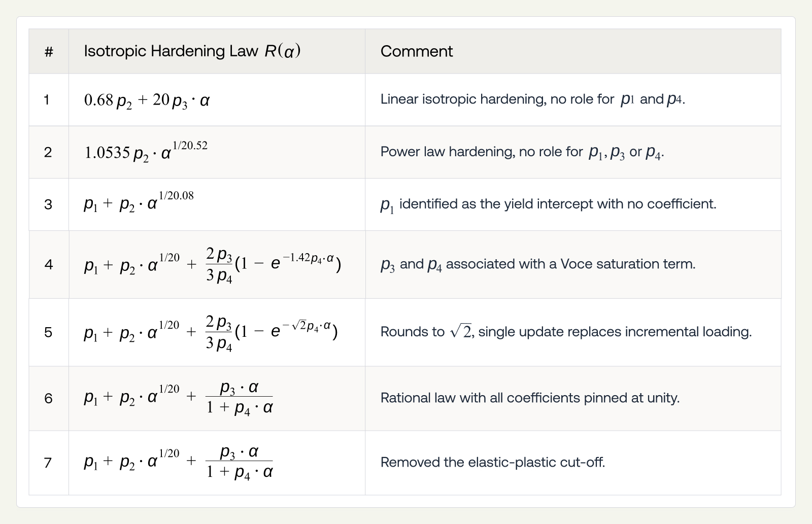Select row number 4 cell
This screenshot has width=812, height=524.
click(x=49, y=264)
